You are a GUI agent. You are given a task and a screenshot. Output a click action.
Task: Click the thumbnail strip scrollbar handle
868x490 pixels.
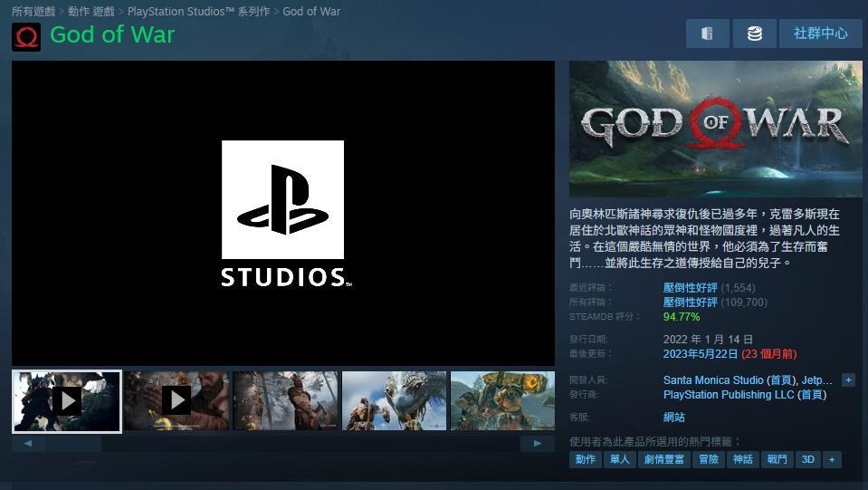pyautogui.click(x=74, y=444)
